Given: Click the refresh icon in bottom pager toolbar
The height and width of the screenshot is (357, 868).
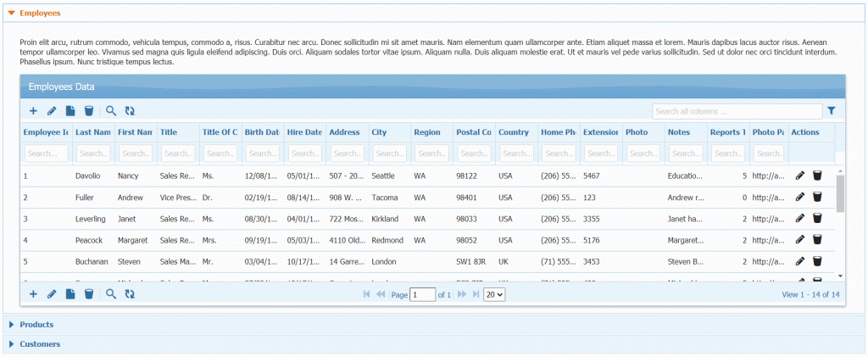Looking at the screenshot, I should pos(130,294).
